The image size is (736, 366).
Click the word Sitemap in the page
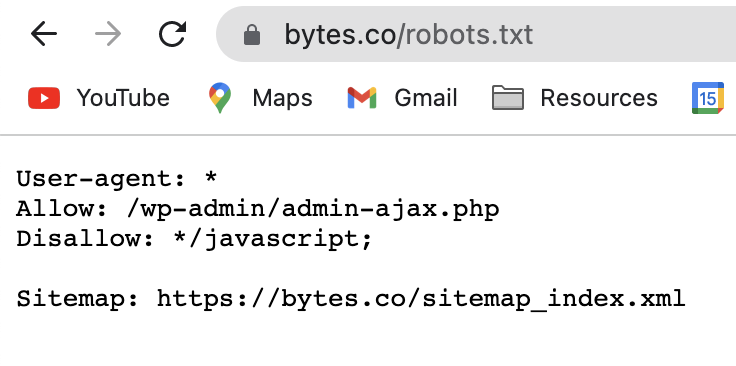coord(71,299)
